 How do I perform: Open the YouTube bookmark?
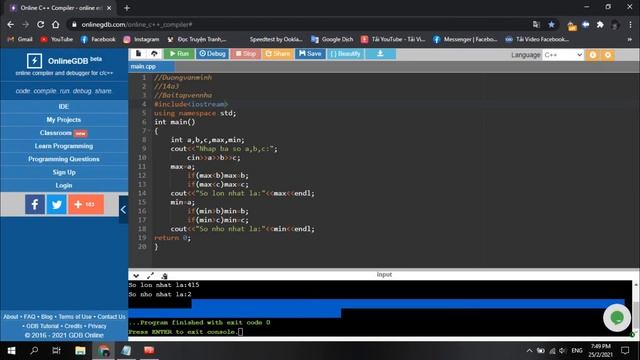(x=56, y=39)
